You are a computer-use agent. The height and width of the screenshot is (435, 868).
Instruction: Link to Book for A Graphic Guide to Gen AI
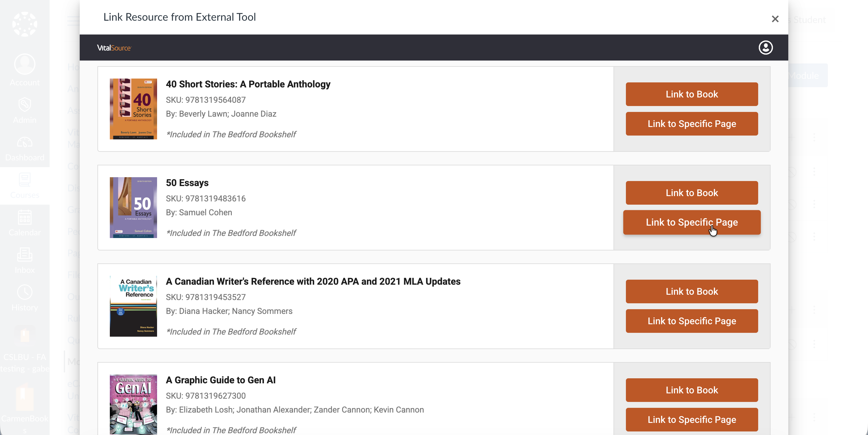pyautogui.click(x=692, y=390)
